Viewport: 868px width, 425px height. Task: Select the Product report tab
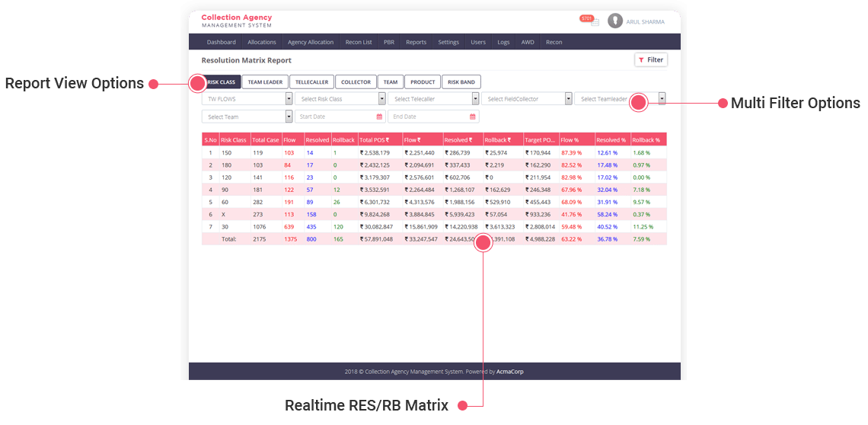tap(423, 82)
